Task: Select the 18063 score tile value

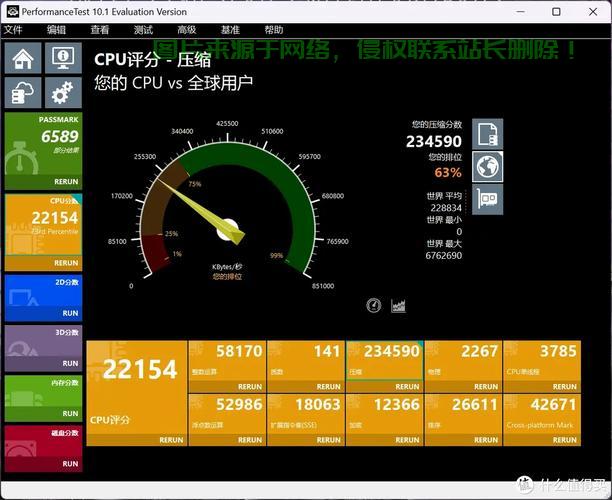Action: tap(318, 404)
